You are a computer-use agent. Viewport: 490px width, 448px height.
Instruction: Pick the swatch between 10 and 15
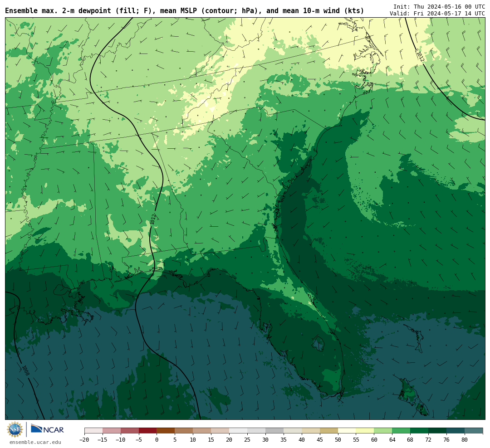[x=202, y=431]
